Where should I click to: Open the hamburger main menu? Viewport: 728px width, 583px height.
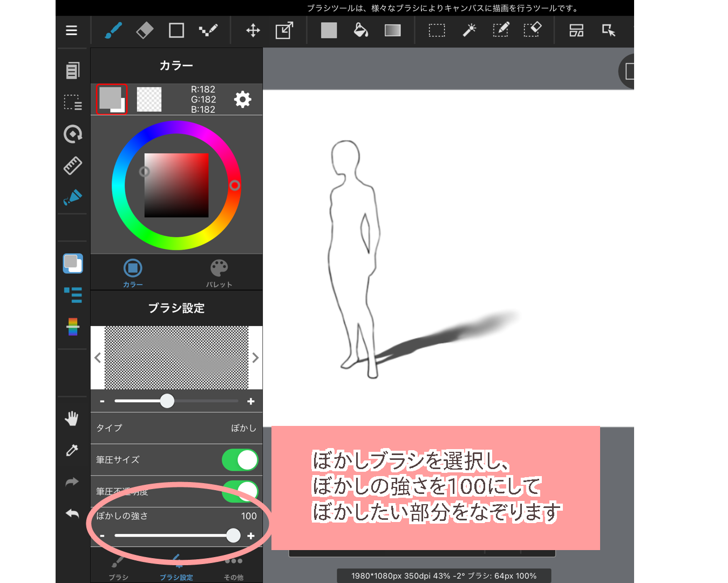[71, 31]
